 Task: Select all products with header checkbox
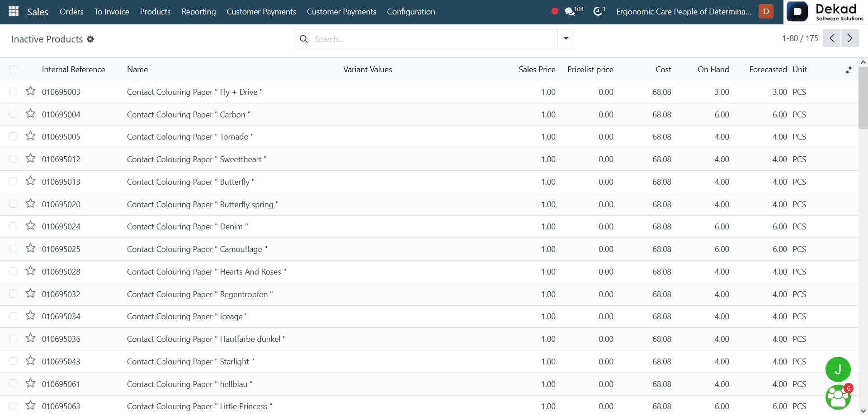(13, 69)
